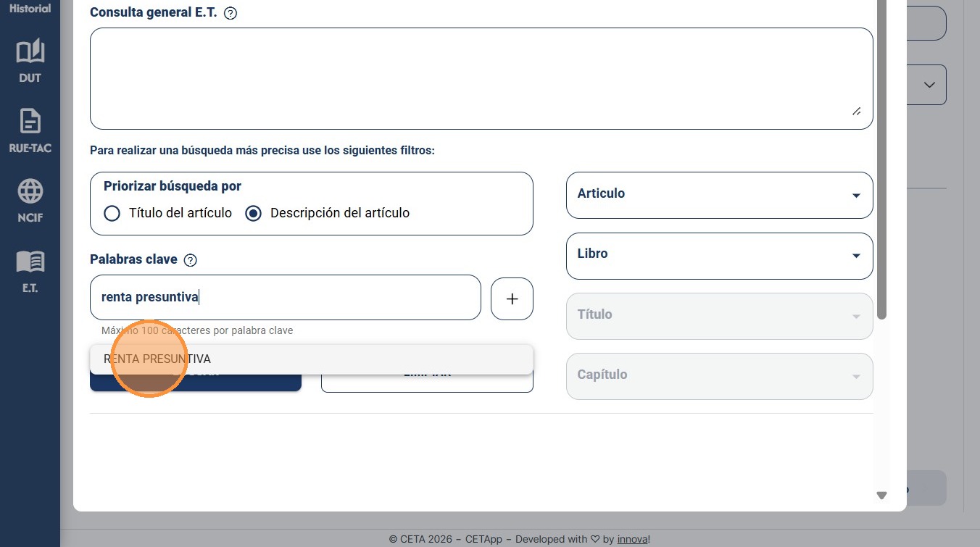Expand the Articulo dropdown
980x547 pixels.
click(x=719, y=195)
